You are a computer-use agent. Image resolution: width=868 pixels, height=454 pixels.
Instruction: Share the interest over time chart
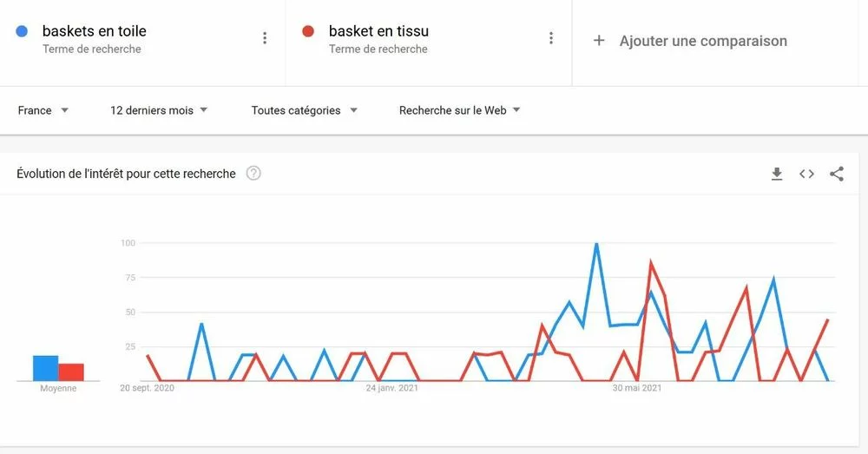pyautogui.click(x=837, y=174)
